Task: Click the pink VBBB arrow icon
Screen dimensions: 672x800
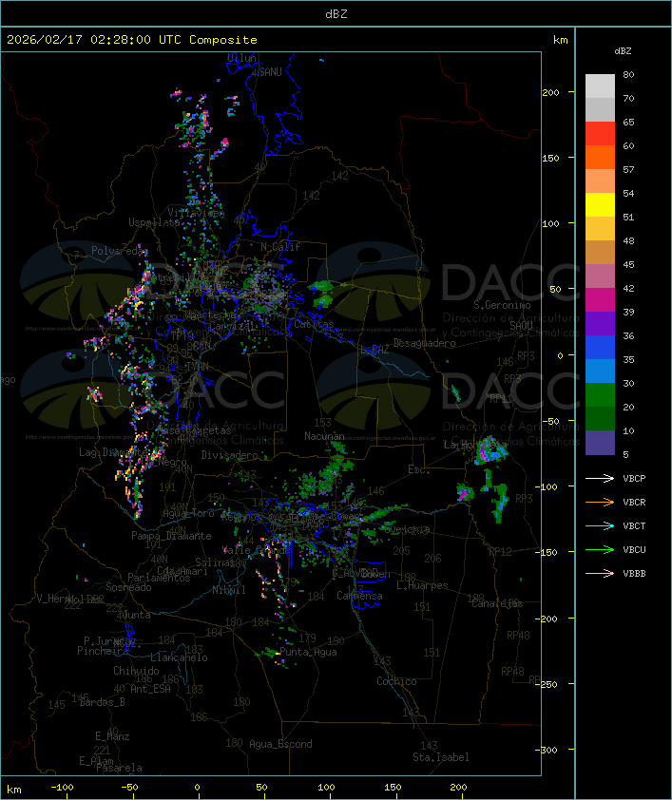Action: coord(600,573)
